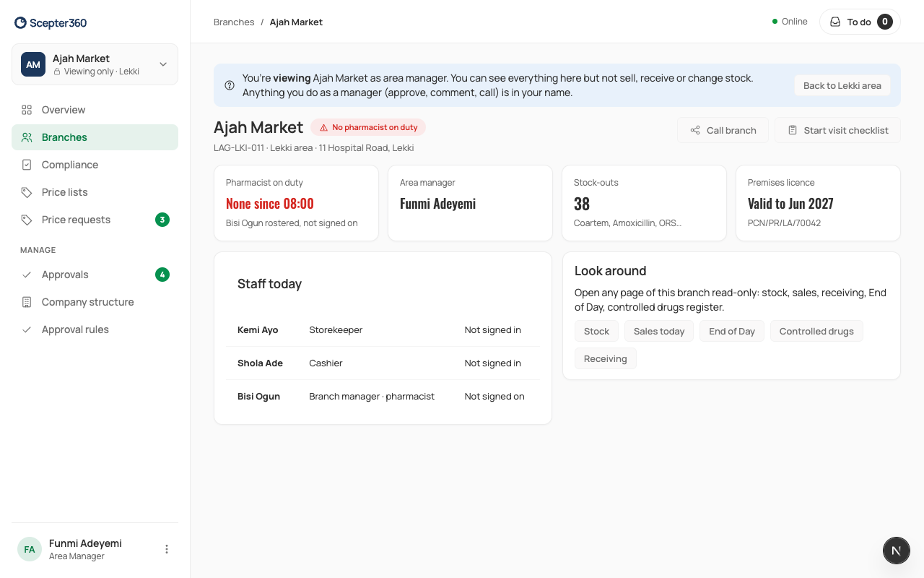Open Price requests in sidebar
924x578 pixels.
coord(95,220)
